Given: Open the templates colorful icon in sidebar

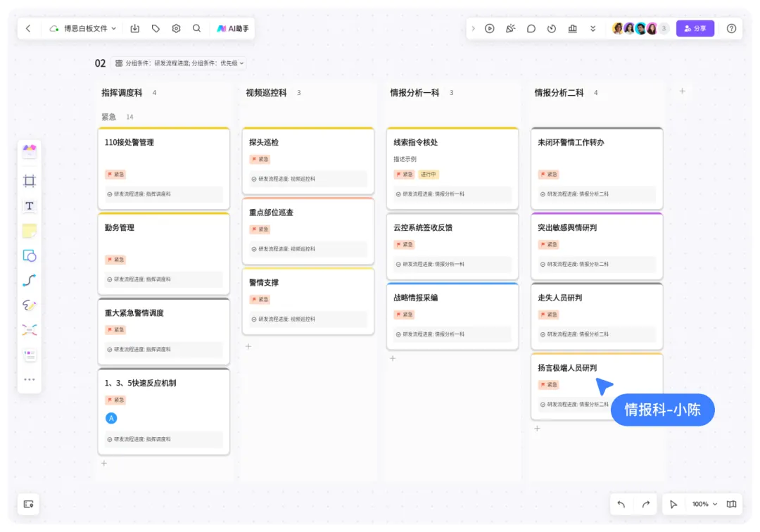Looking at the screenshot, I should tap(30, 151).
